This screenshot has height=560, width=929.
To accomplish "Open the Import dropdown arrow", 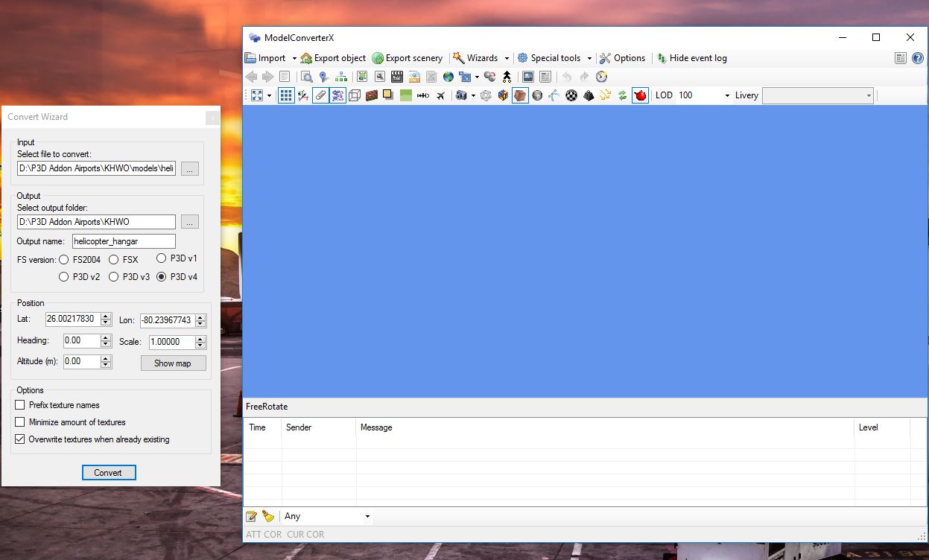I will 294,58.
